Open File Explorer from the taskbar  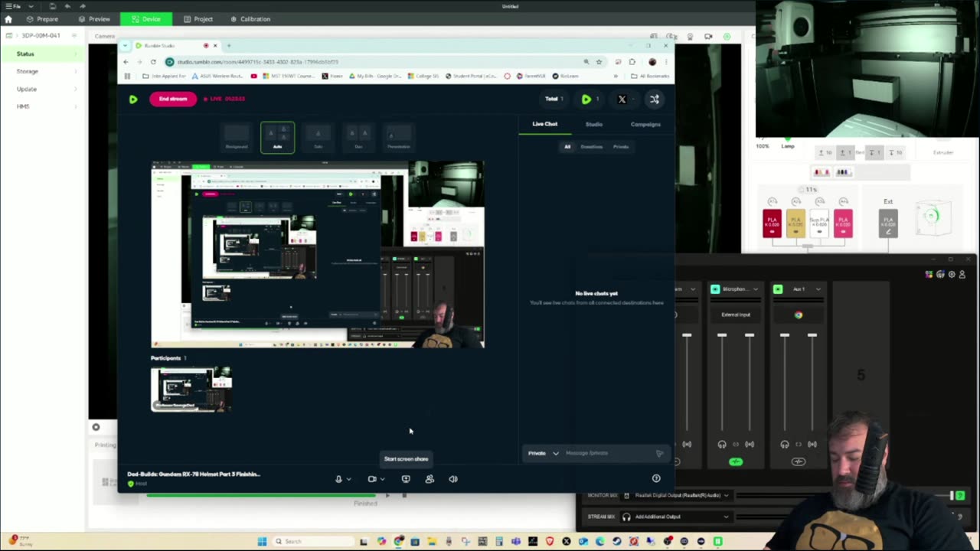(432, 541)
